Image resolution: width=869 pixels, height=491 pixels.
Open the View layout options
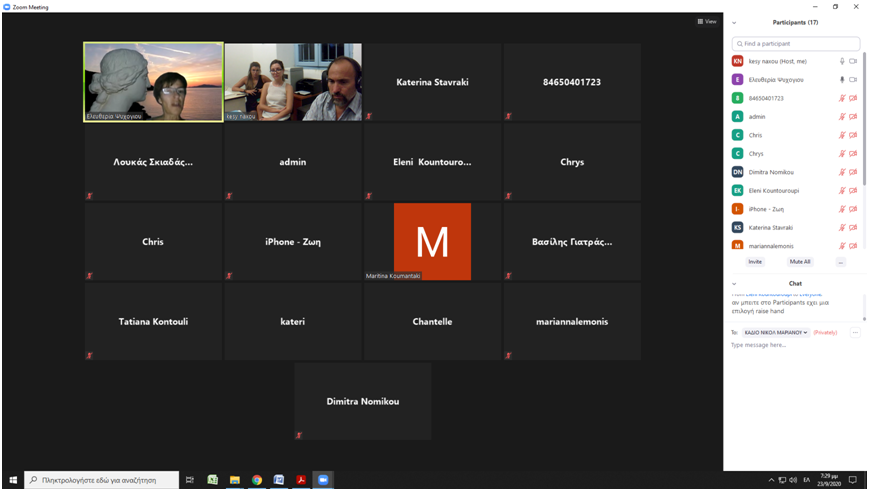pyautogui.click(x=707, y=21)
